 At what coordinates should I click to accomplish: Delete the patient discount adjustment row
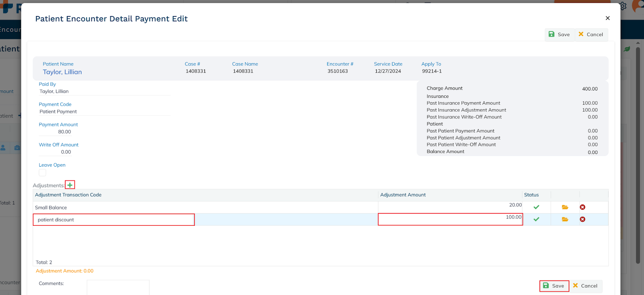[582, 219]
